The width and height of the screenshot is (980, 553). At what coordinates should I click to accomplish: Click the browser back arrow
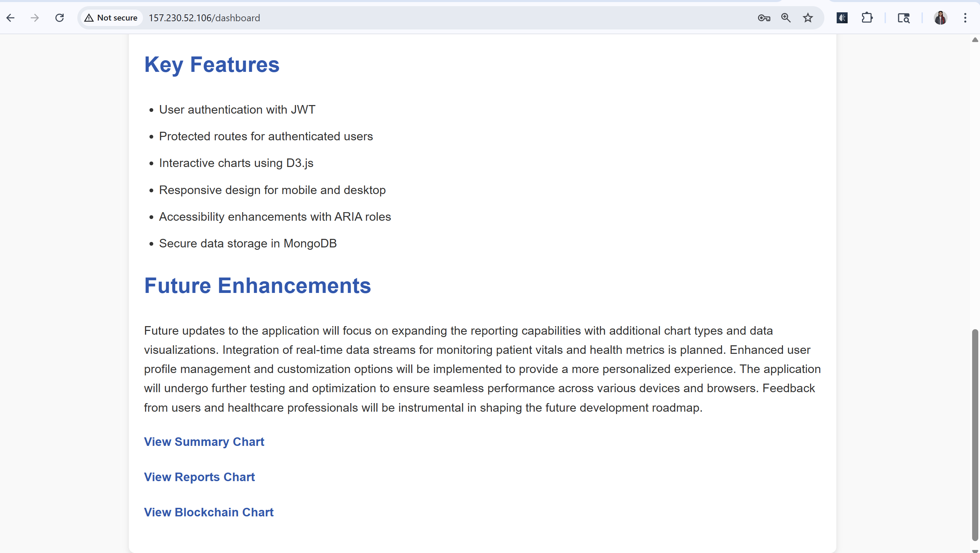(11, 18)
